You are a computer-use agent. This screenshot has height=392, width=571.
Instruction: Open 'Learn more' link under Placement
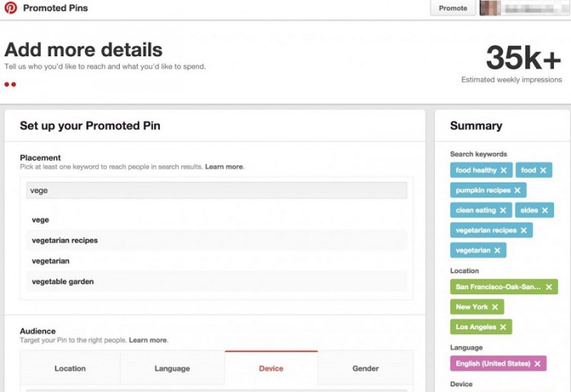224,167
